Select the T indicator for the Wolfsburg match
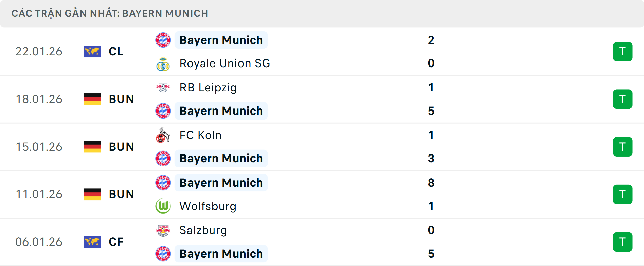 pos(623,194)
